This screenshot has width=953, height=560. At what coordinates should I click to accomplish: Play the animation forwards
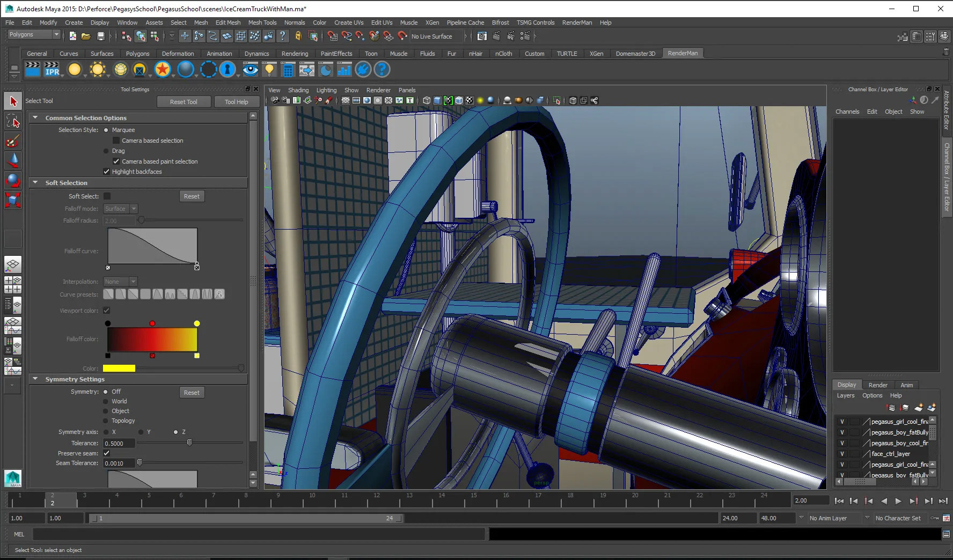coord(898,501)
